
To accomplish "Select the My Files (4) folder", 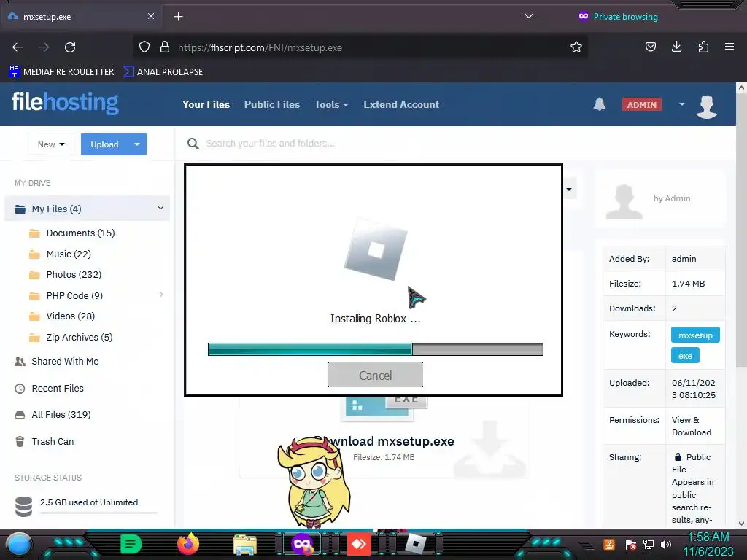I will tap(87, 209).
